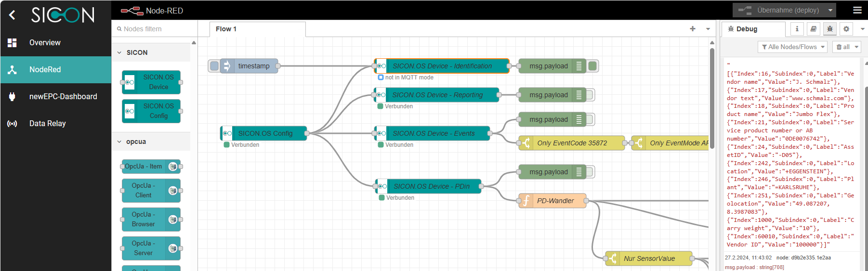Image resolution: width=868 pixels, height=271 pixels.
Task: Collapse the opcua palette category
Action: coord(119,142)
